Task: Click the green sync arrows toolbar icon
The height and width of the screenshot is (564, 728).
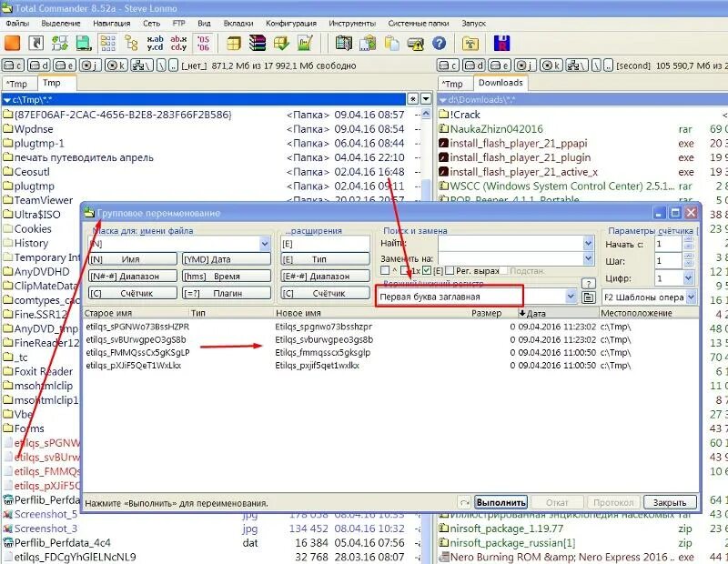Action: click(x=59, y=43)
